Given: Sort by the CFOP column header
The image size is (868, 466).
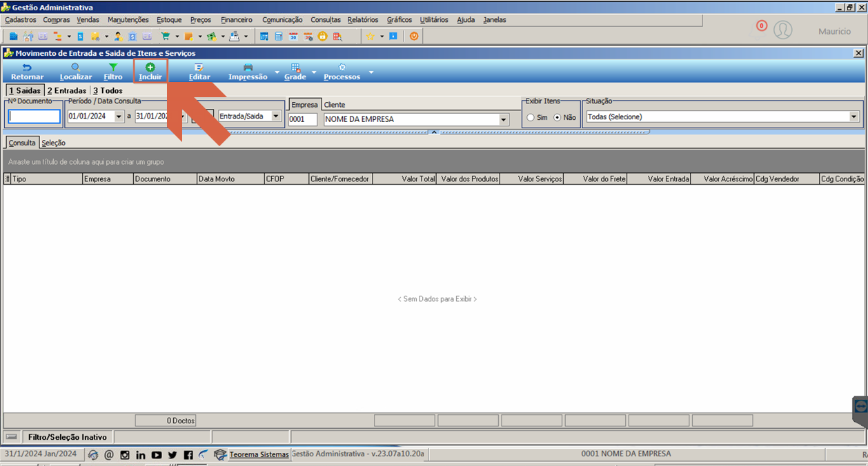Looking at the screenshot, I should 286,179.
